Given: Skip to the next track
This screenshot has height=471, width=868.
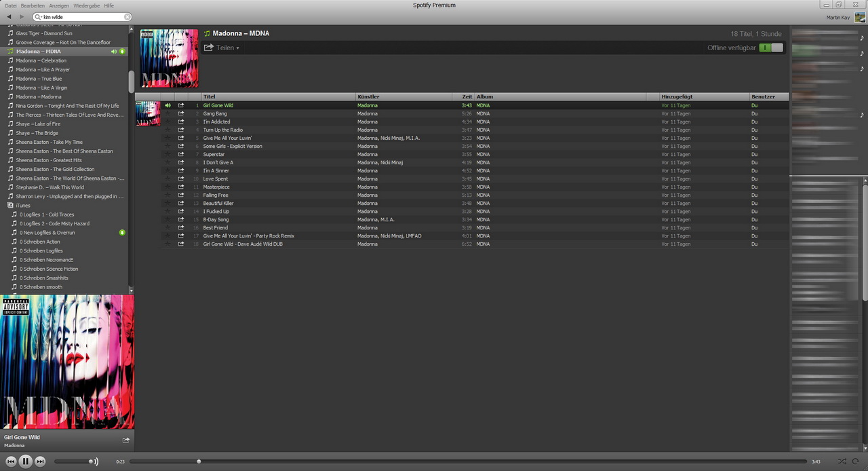Looking at the screenshot, I should 40,461.
